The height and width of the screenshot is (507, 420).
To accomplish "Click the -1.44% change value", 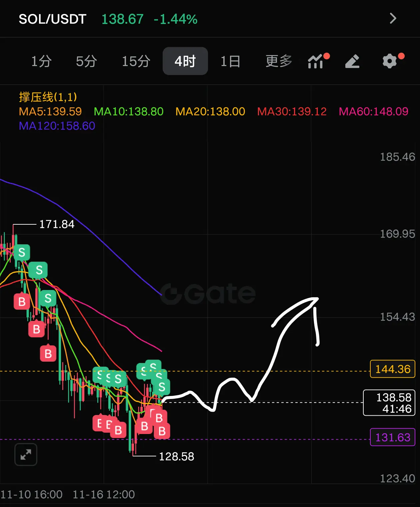I will click(x=176, y=19).
